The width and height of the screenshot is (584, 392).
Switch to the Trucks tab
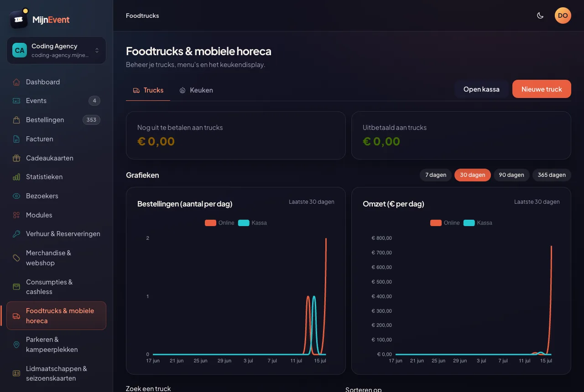[148, 90]
